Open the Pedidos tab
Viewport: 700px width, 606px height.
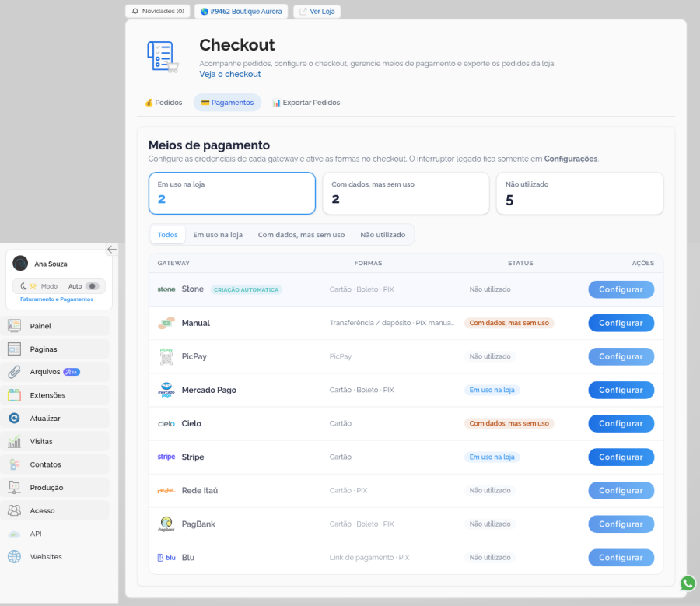tap(163, 103)
